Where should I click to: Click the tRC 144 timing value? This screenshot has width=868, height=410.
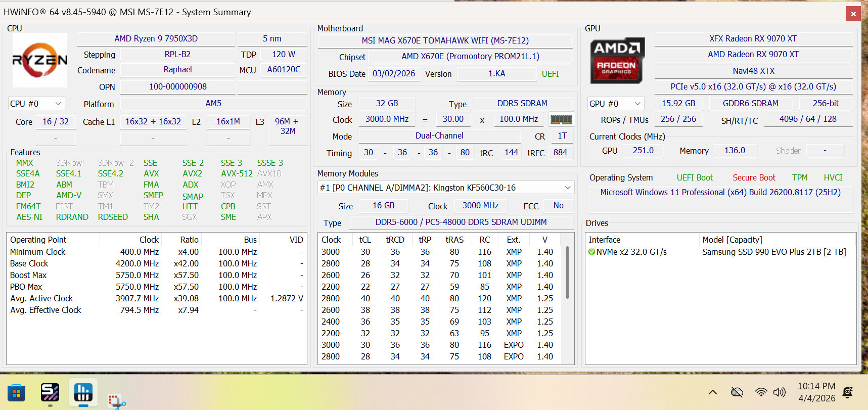(512, 153)
